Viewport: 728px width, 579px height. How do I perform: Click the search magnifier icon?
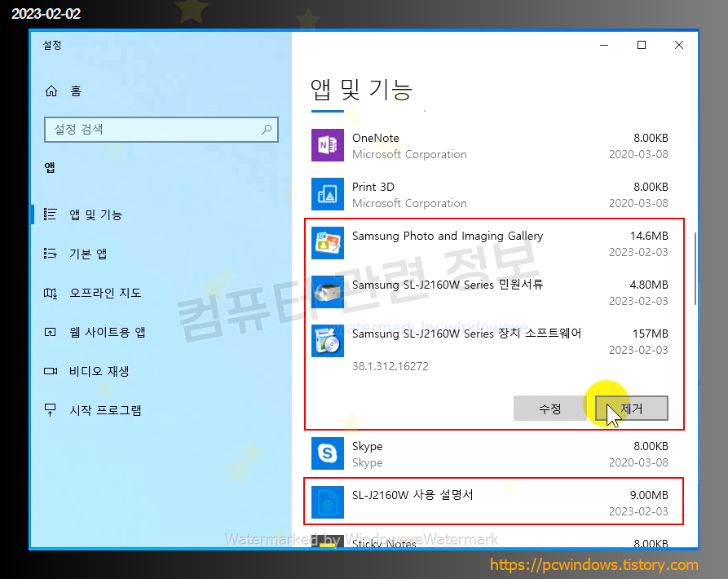[267, 130]
